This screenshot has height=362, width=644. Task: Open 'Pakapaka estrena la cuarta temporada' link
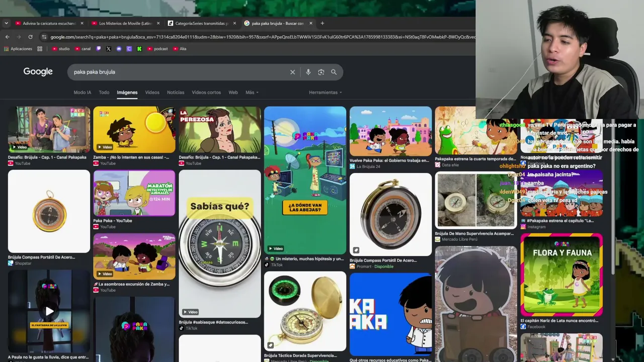click(x=475, y=159)
